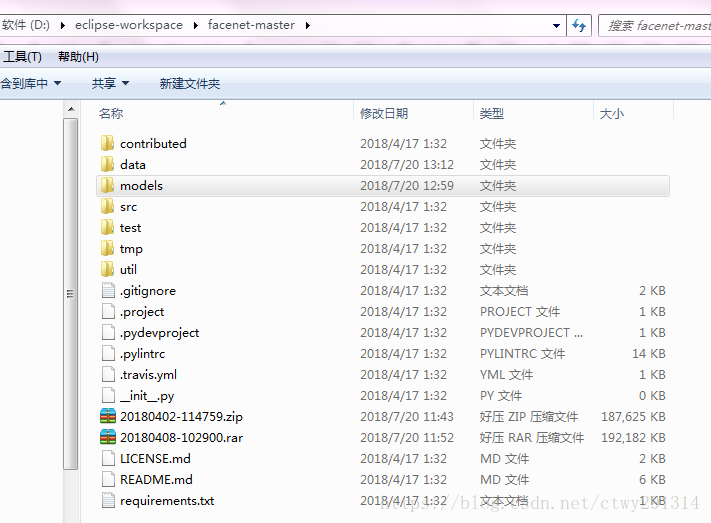Click the .pydevproject file icon
The height and width of the screenshot is (523, 711).
(x=108, y=332)
